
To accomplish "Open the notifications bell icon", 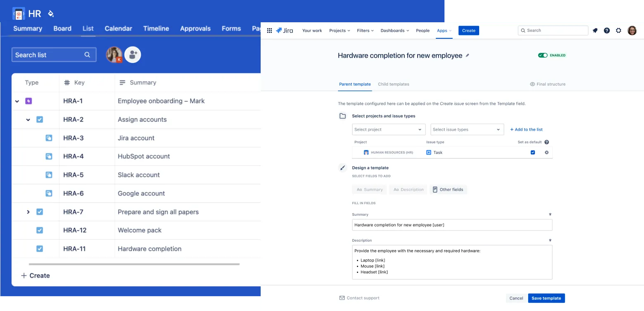I will (x=595, y=31).
